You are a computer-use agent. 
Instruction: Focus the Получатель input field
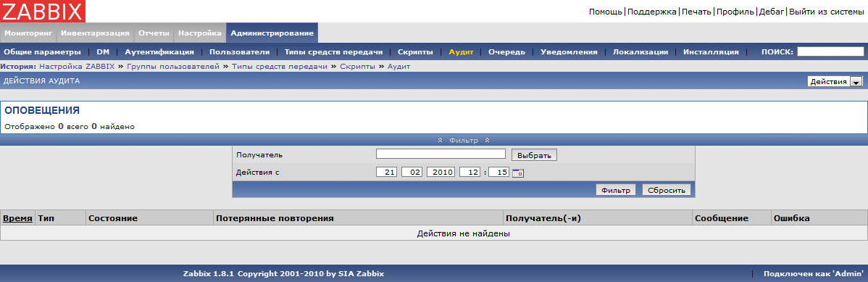(x=441, y=154)
